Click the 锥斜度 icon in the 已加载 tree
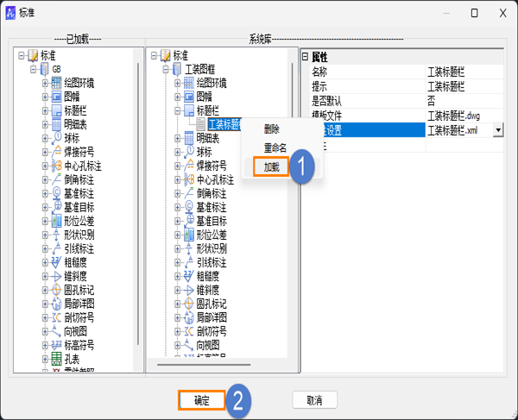 (x=56, y=277)
